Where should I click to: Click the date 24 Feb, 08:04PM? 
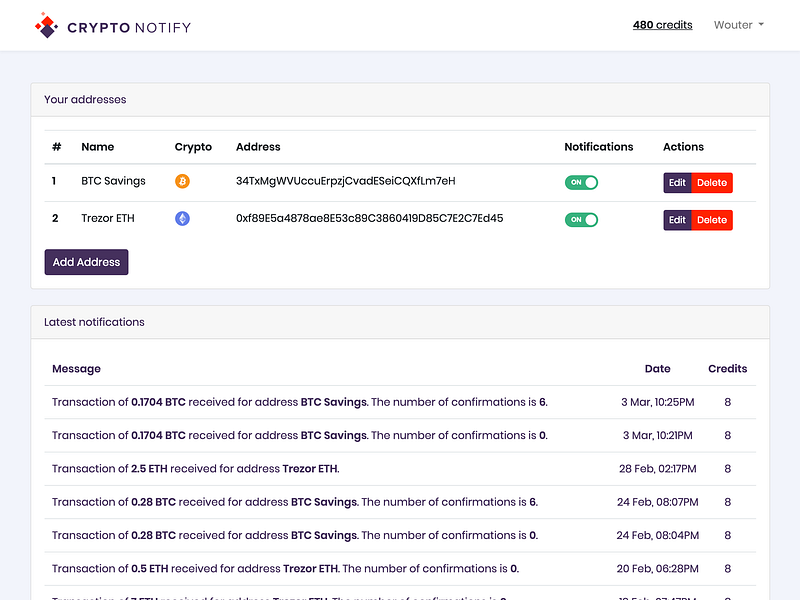[658, 535]
